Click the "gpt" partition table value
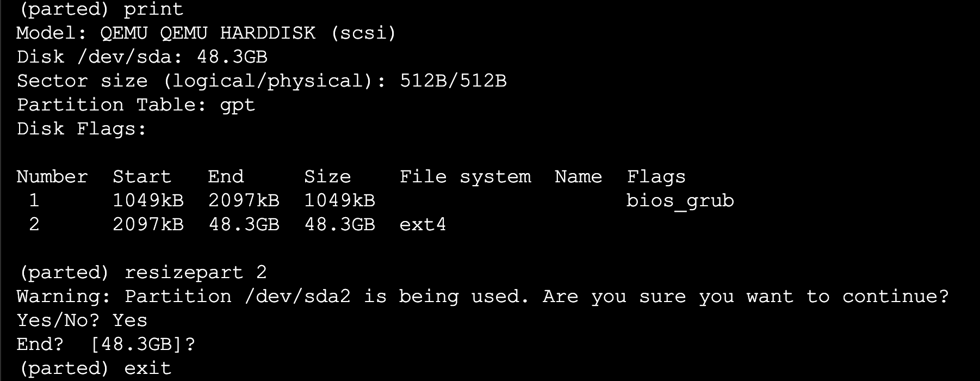This screenshot has width=980, height=381. tap(237, 105)
